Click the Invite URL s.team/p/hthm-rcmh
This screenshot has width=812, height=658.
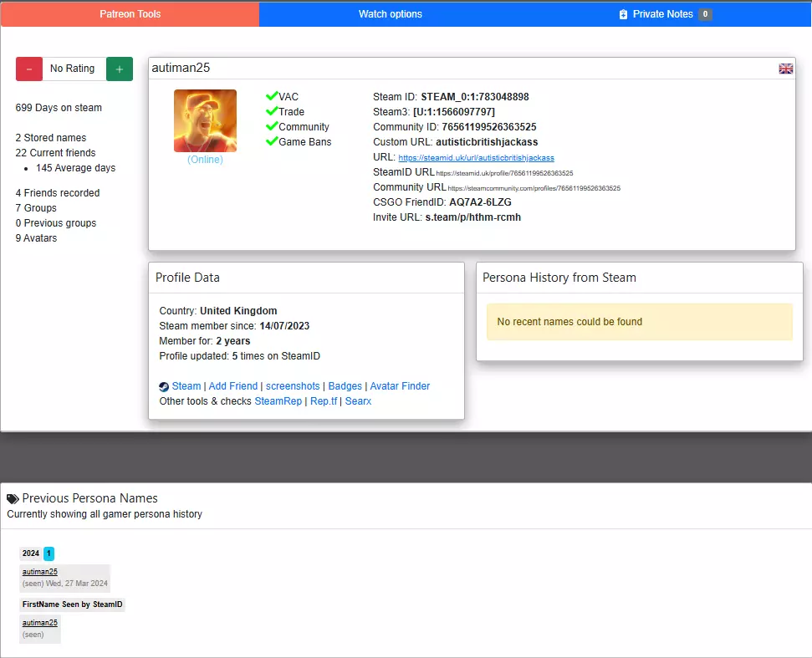(x=472, y=217)
